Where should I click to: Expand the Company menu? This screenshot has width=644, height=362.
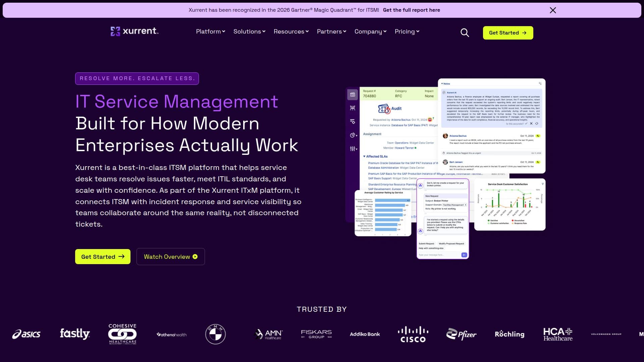tap(371, 32)
